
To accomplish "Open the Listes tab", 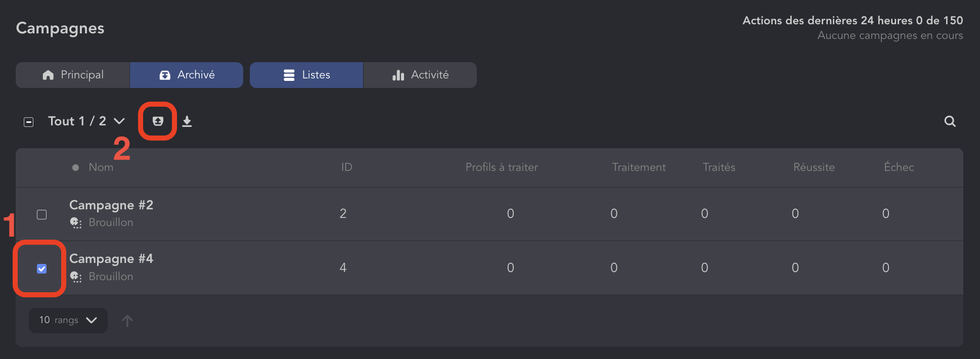I will pyautogui.click(x=306, y=75).
